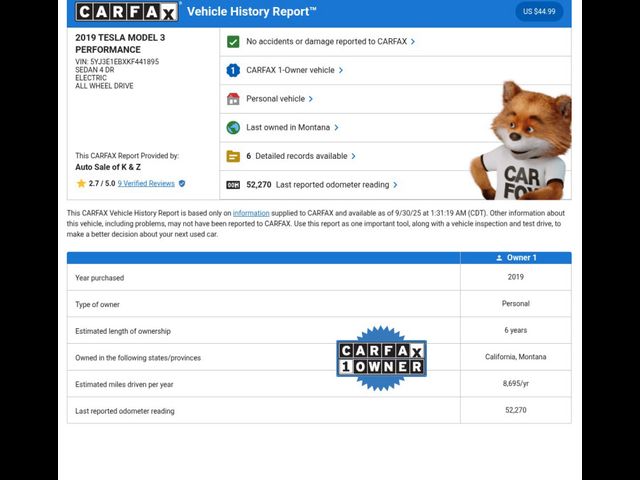The image size is (640, 480).
Task: Expand the CARFAX 1-Owner vehicle row
Action: pos(294,70)
